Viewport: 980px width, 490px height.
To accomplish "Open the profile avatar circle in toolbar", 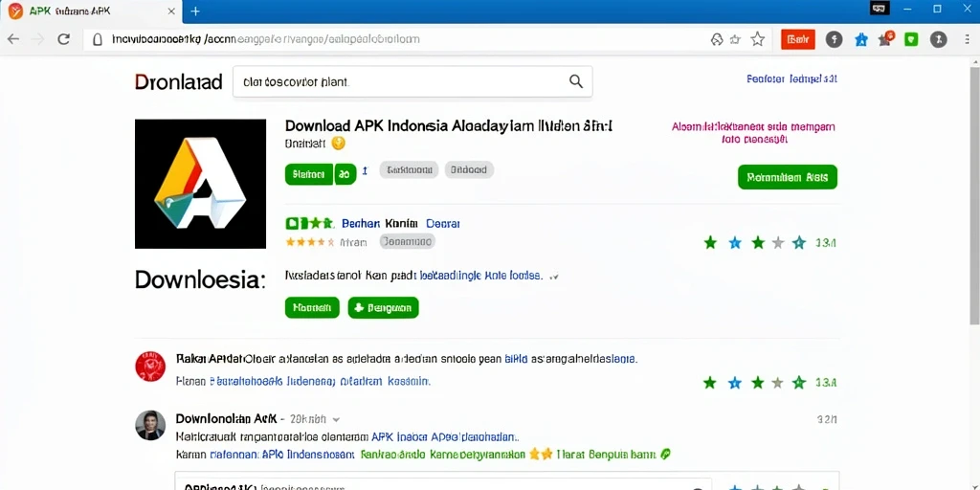I will (x=938, y=39).
